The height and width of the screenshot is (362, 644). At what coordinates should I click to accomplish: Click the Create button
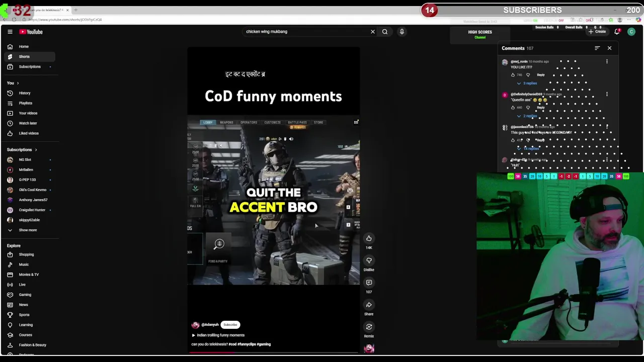[597, 32]
